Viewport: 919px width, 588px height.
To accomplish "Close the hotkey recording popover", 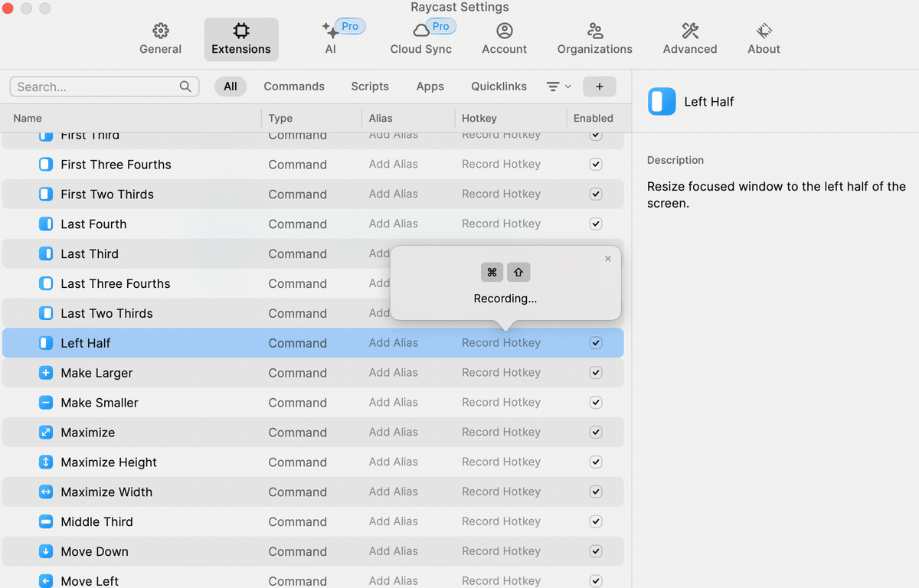I will (x=608, y=259).
